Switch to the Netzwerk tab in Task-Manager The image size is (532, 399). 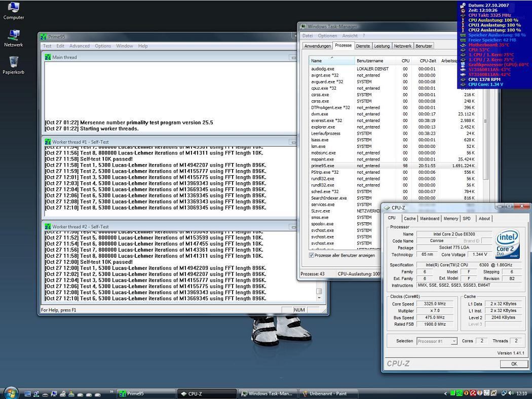(403, 46)
